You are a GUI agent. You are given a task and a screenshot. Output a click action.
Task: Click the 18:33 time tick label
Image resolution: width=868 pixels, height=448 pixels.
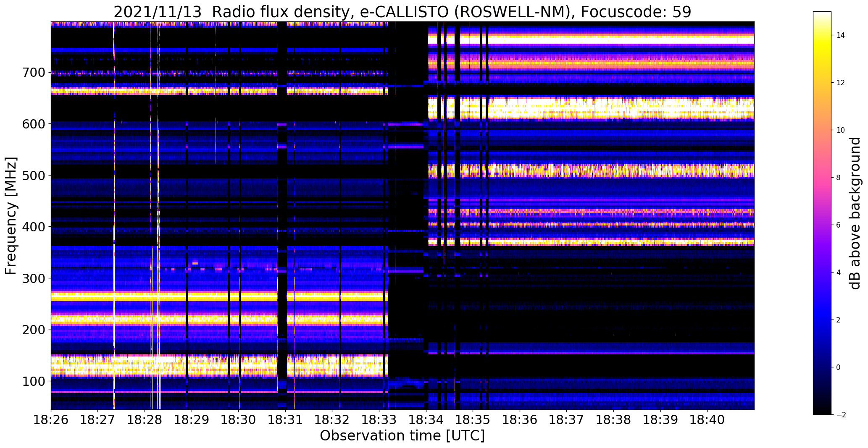point(379,420)
